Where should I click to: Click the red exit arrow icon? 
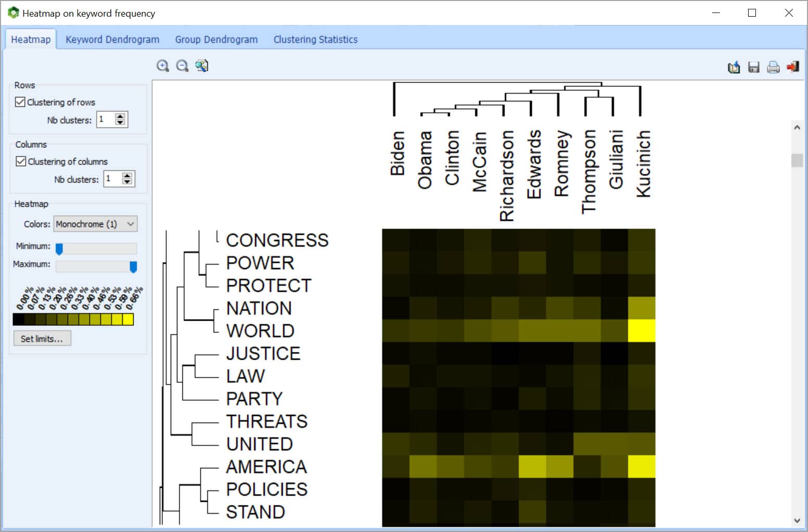click(792, 67)
